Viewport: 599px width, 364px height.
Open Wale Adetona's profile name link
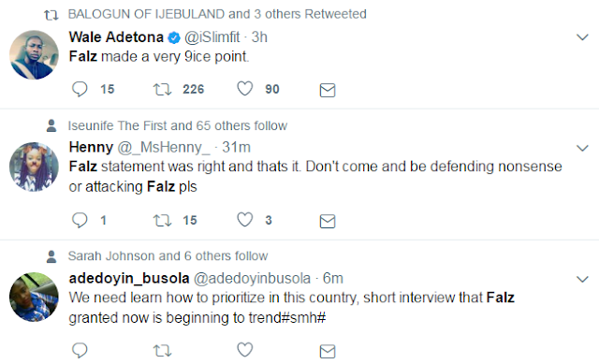tap(116, 37)
